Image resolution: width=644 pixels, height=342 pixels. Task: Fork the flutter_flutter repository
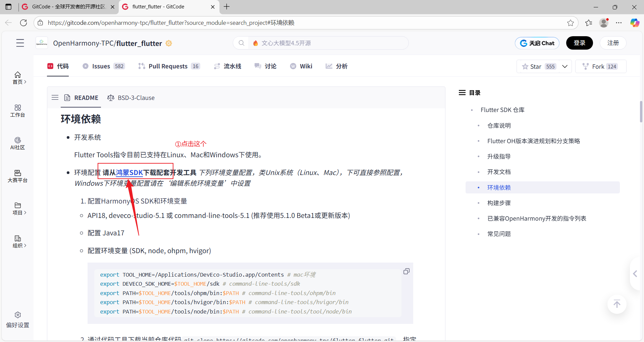601,66
